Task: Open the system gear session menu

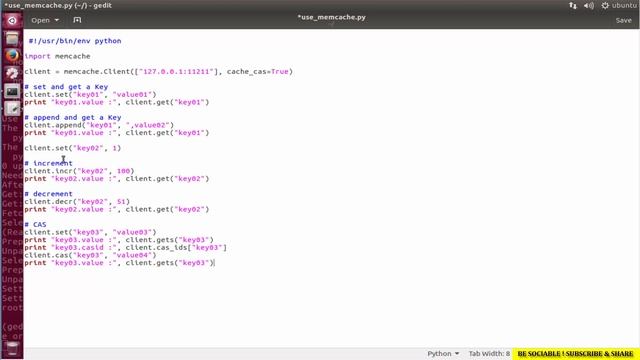Action: pyautogui.click(x=605, y=5)
